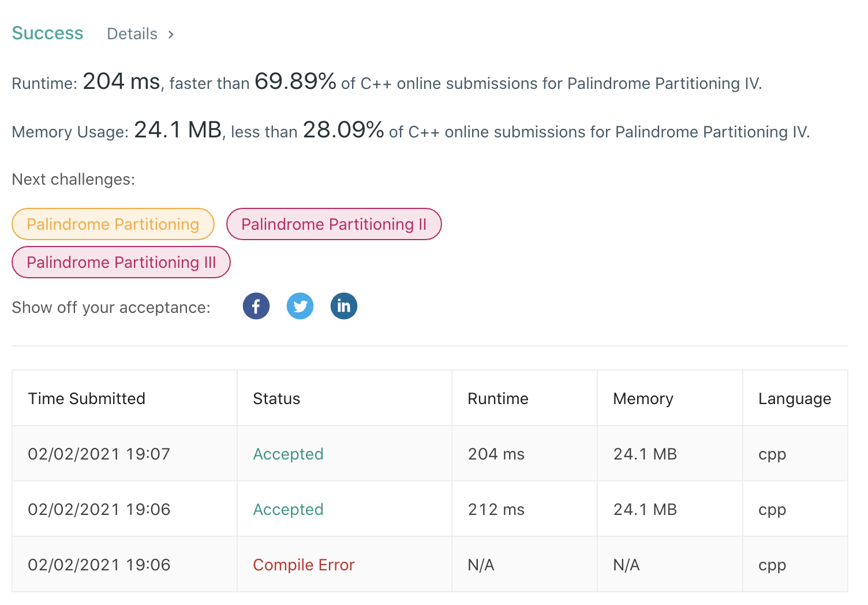Click the 69.89% runtime percentile figure
Image resolution: width=868 pixels, height=605 pixels.
295,82
